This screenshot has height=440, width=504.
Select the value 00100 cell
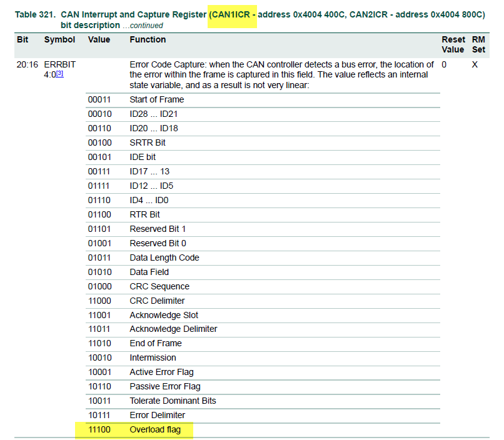99,142
